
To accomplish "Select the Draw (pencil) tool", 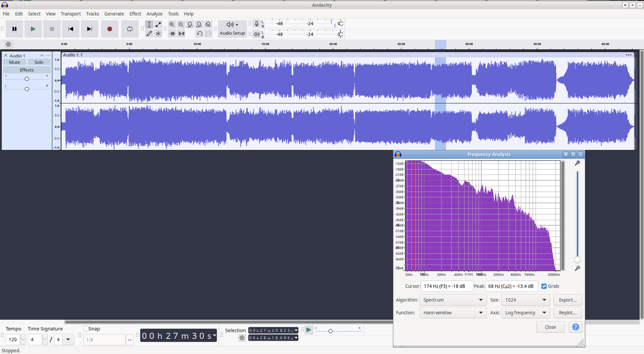I will click(x=149, y=34).
